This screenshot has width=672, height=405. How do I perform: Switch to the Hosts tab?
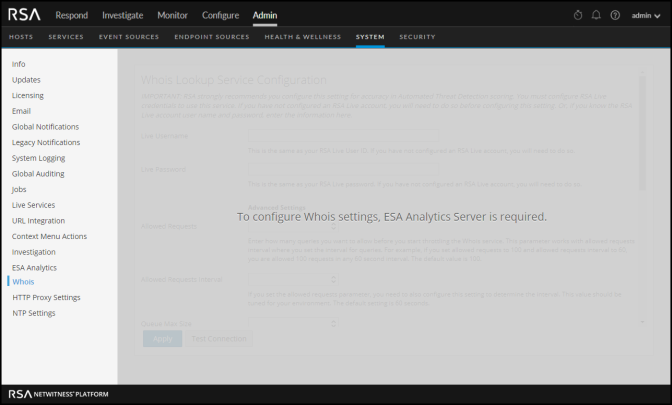[x=21, y=37]
